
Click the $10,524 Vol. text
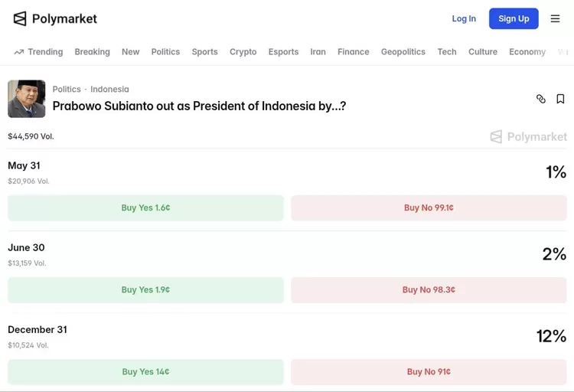click(28, 345)
